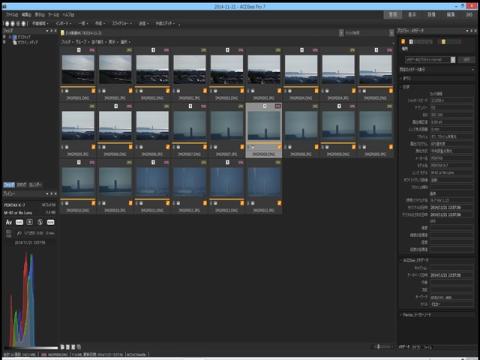The image size is (480, 360).
Task: Open the ファイル menu
Action: click(x=12, y=15)
